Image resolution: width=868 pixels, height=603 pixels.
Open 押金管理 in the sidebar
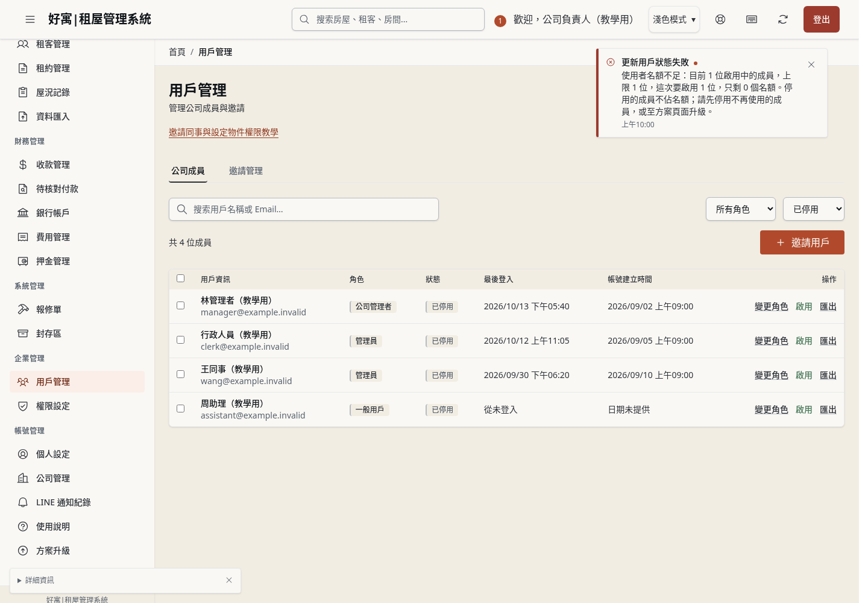[77, 261]
